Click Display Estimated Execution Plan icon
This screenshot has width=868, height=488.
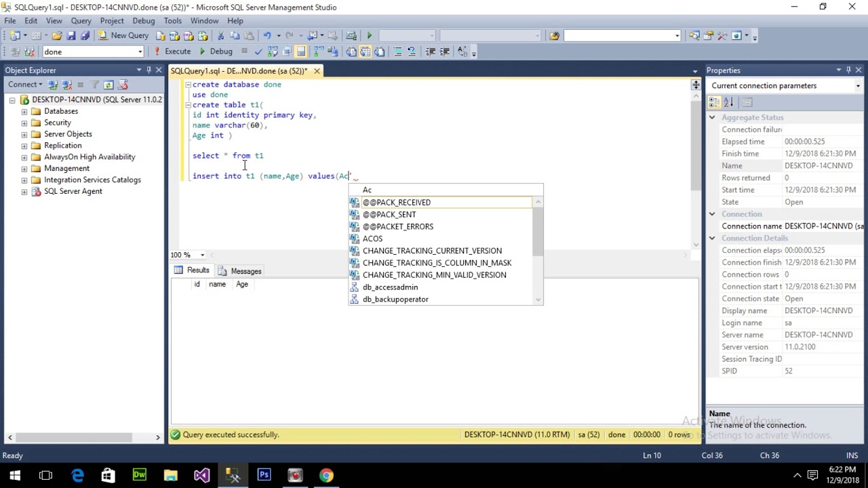tap(273, 52)
